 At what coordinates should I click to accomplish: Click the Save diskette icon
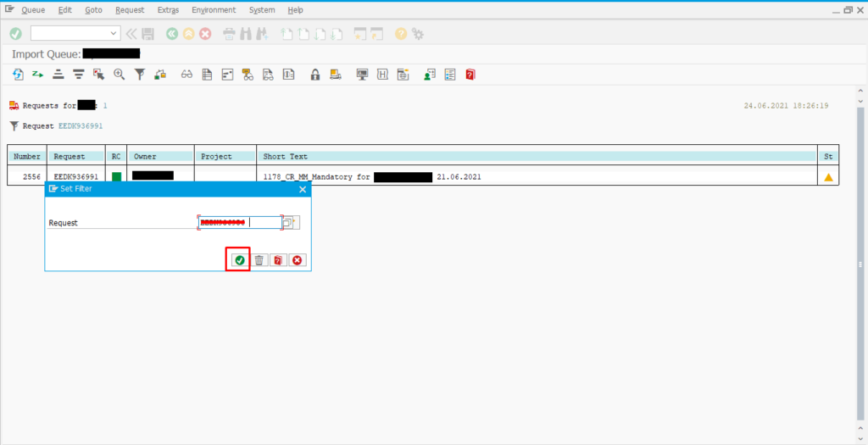(x=147, y=34)
